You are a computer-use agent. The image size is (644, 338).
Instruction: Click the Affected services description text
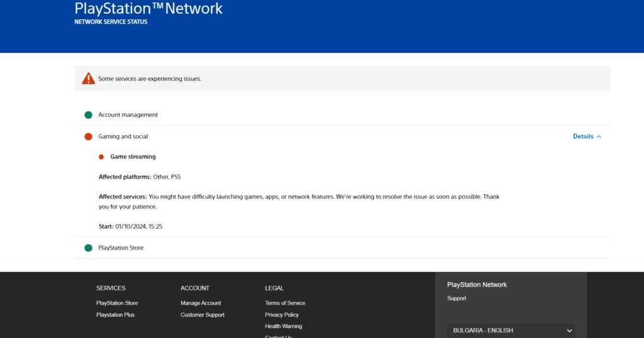299,202
